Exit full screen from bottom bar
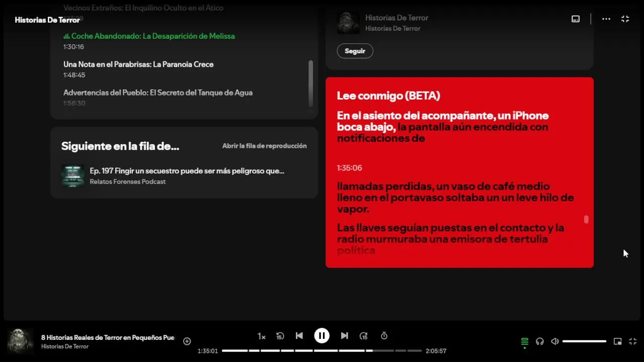This screenshot has width=644, height=362. click(633, 341)
